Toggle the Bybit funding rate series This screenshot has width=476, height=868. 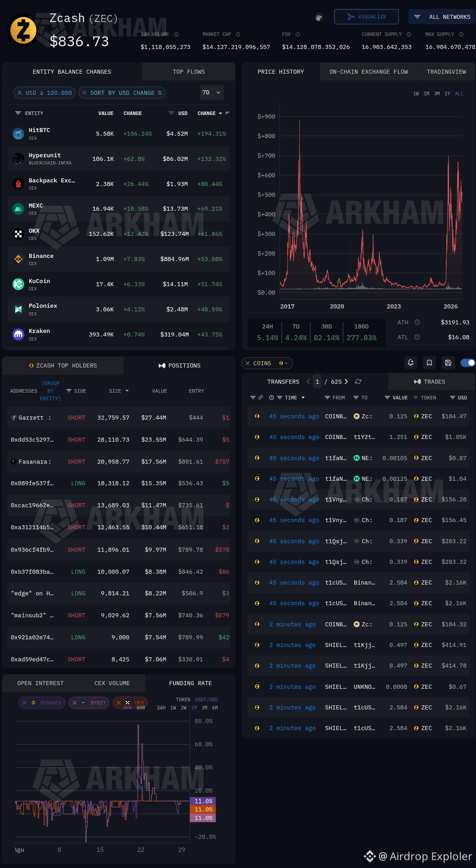[89, 703]
